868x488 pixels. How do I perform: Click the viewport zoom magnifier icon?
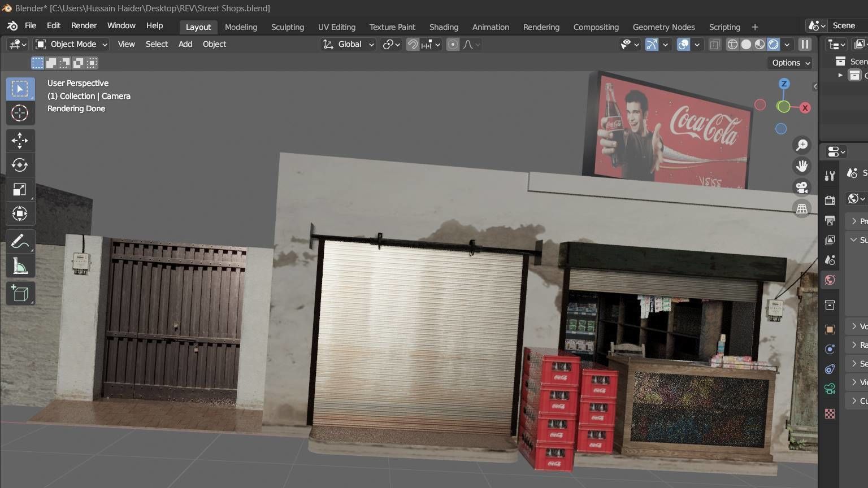(x=802, y=145)
